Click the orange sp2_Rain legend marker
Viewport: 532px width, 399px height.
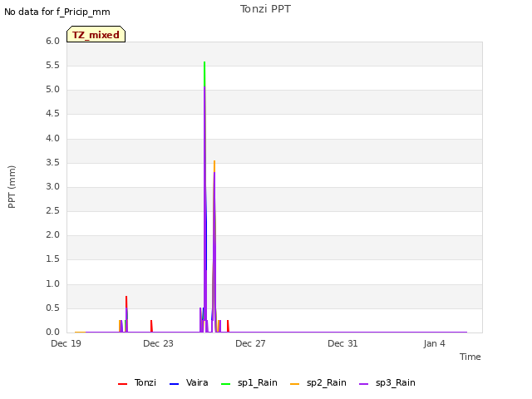[295, 384]
